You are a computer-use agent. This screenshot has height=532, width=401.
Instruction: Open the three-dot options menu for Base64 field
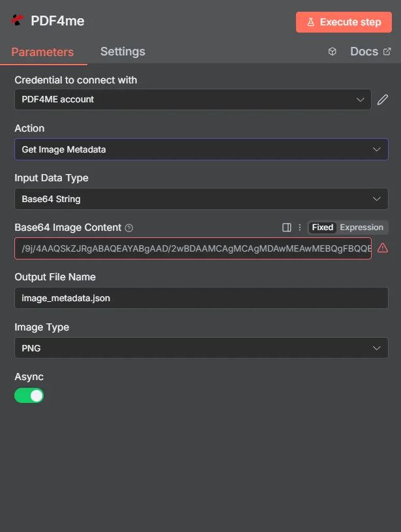point(299,228)
